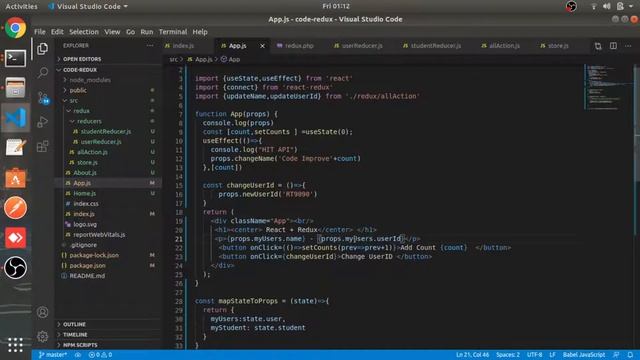Open the Extensions view
This screenshot has height=360, width=640.
[x=42, y=146]
